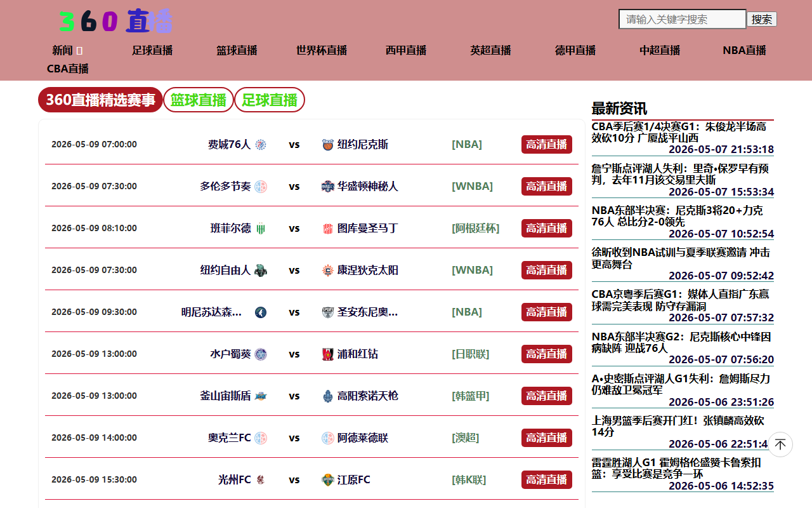Click the back-to-top arrow button

(780, 444)
